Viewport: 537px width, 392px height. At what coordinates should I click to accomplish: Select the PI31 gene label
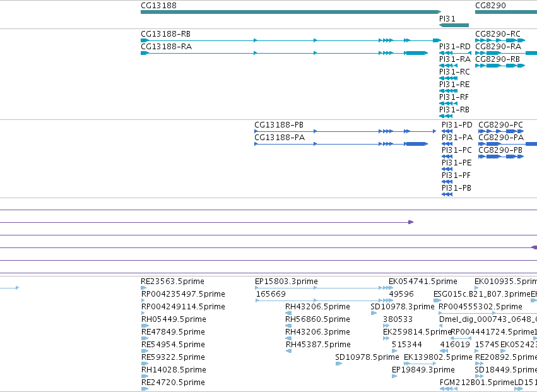(x=447, y=18)
